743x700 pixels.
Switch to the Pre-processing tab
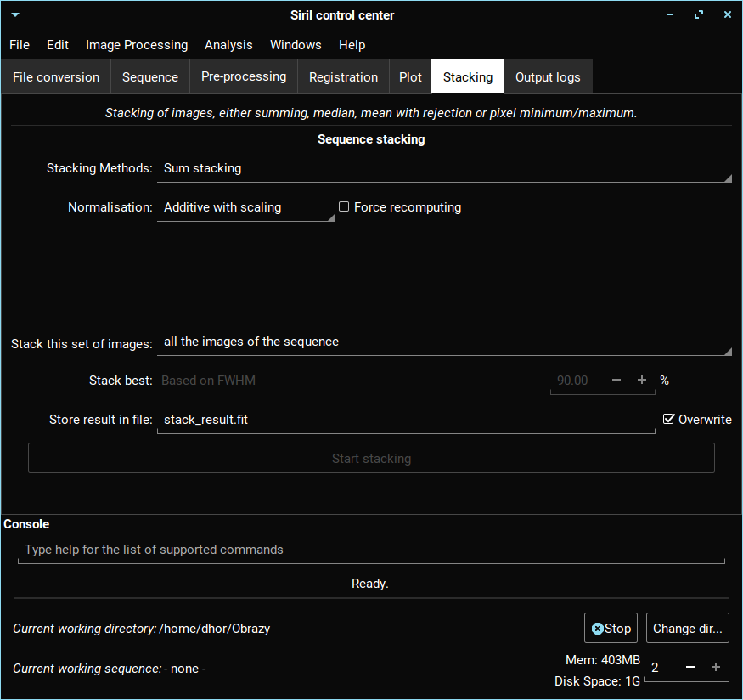pos(244,76)
